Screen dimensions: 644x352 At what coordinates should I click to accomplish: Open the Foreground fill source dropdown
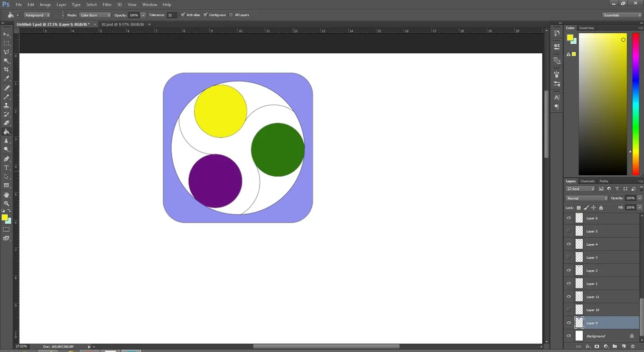37,15
